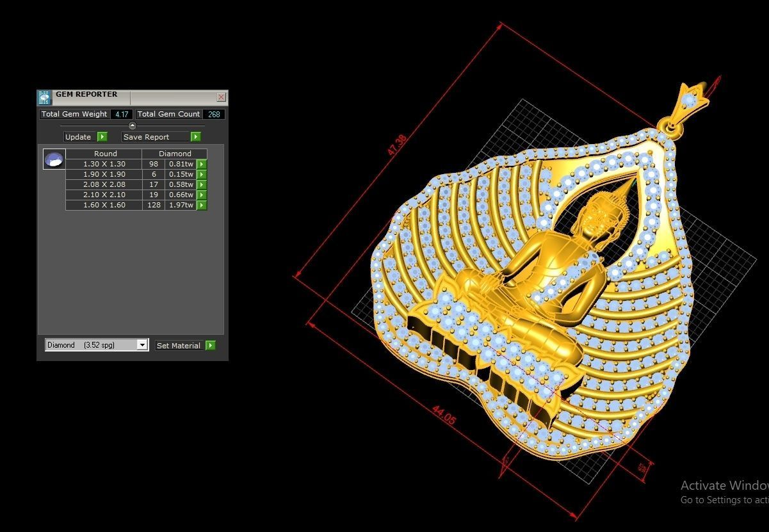769x532 pixels.
Task: Click the 0.58tw weight cell
Action: tap(181, 184)
